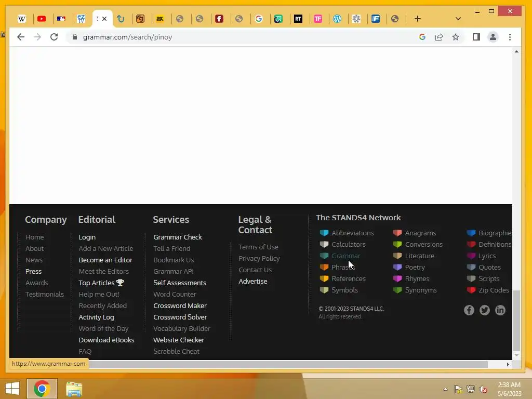Click the Google icon in address bar
The image size is (532, 399).
422,37
